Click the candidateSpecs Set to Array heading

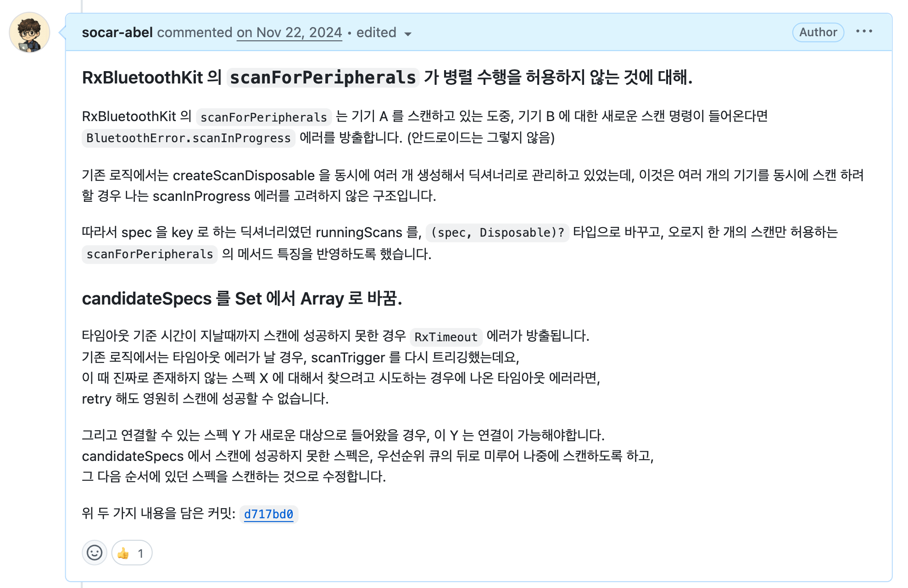tap(242, 299)
